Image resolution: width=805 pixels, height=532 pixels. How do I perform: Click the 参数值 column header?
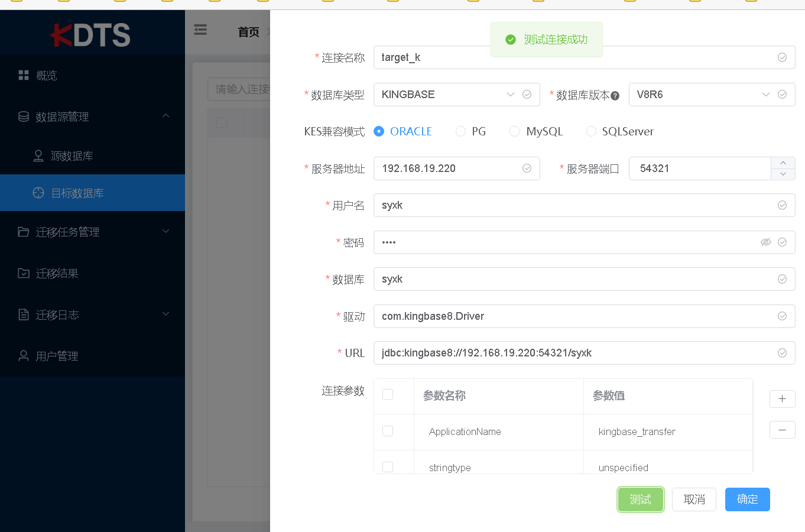tap(668, 396)
